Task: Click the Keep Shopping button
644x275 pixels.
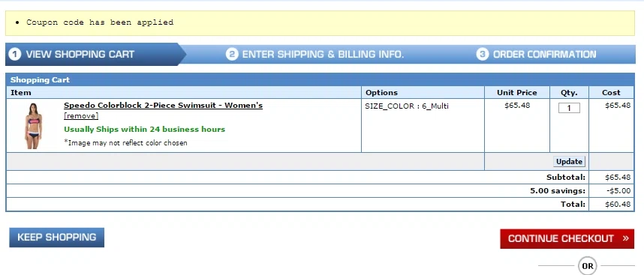Action: (x=57, y=238)
